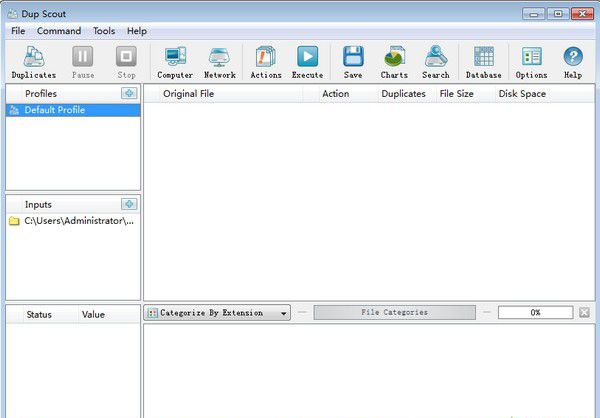Add a new input directory with plus button
The width and height of the screenshot is (600, 418).
click(128, 204)
